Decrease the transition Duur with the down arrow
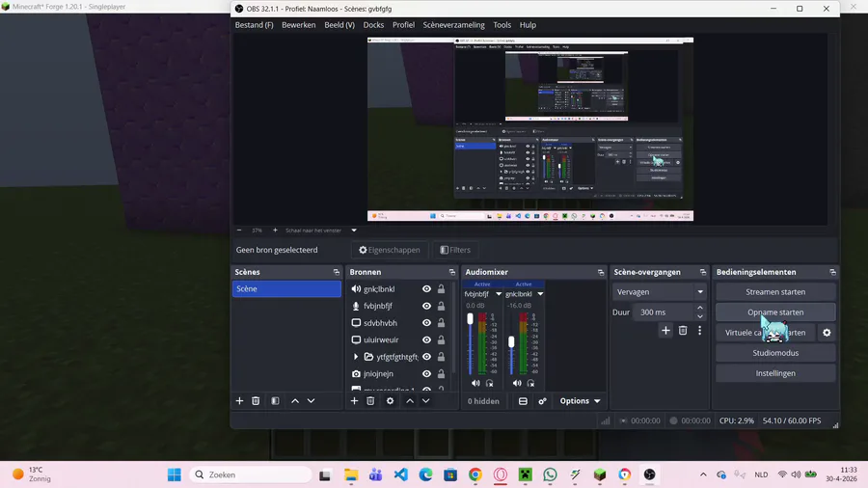868x488 pixels. [700, 316]
